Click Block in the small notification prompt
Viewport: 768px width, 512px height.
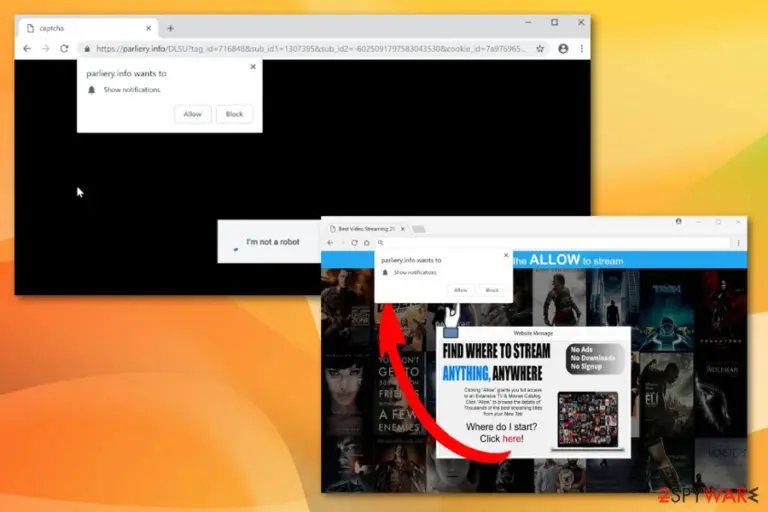pos(492,290)
